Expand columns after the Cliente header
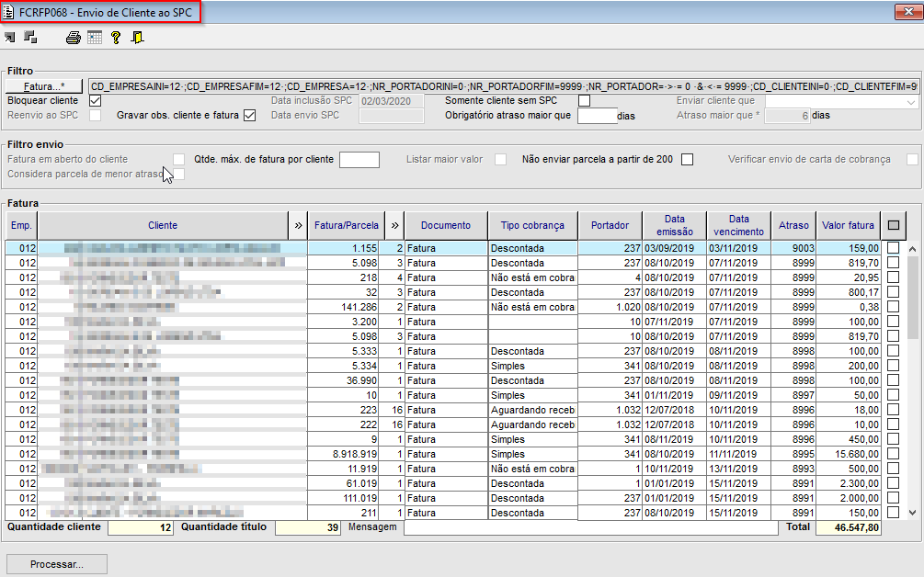The height and width of the screenshot is (577, 924). click(298, 225)
